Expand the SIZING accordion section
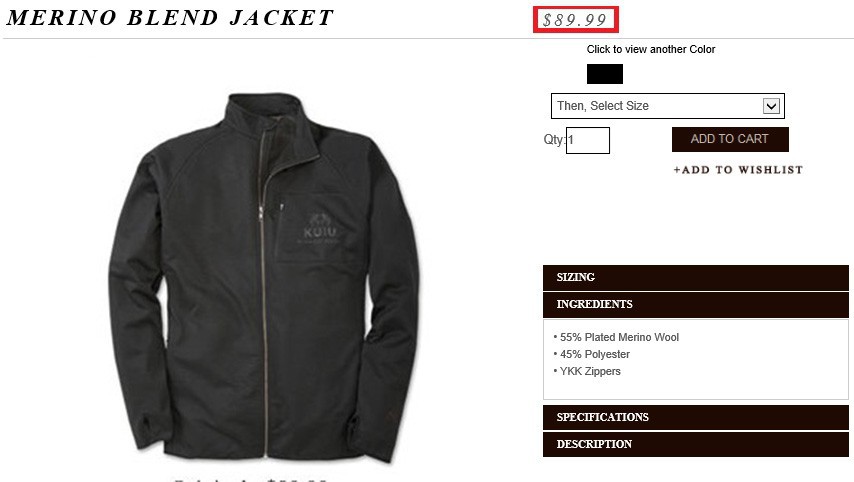The image size is (854, 482). [696, 277]
